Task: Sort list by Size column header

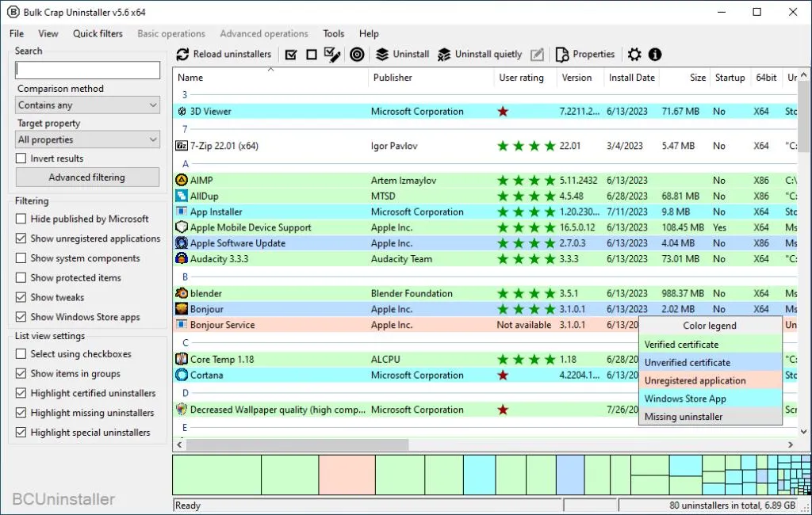Action: coord(684,78)
